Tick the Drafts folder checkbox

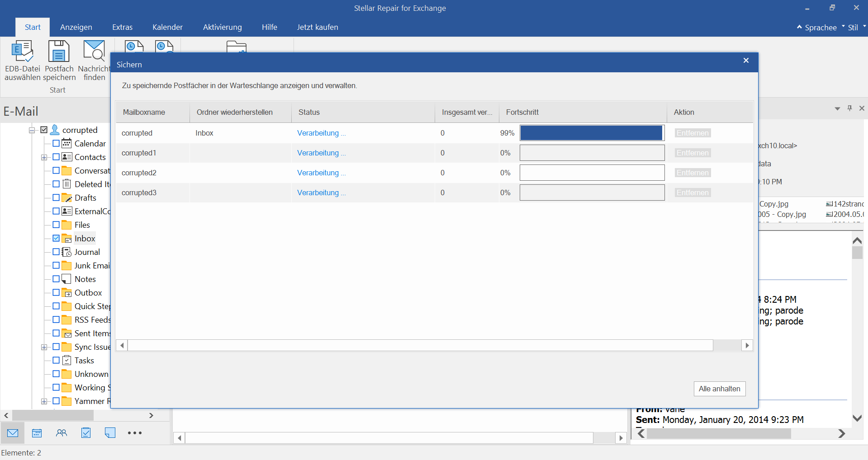56,197
